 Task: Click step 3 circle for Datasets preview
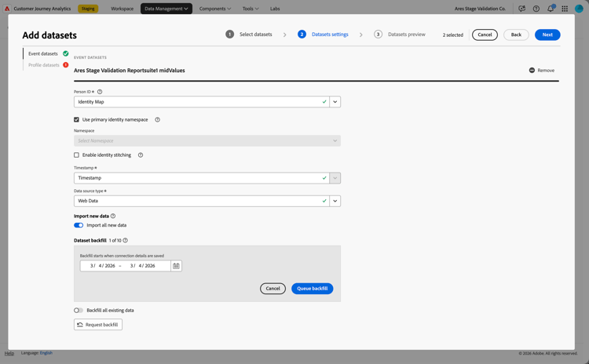(378, 35)
